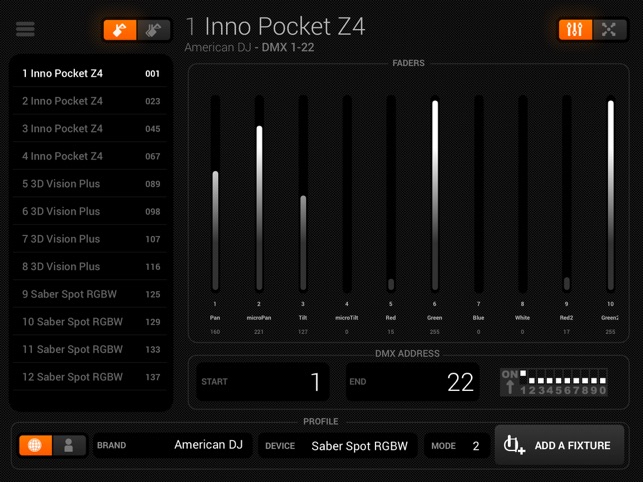This screenshot has height=482, width=643.
Task: Switch to the faders mixer view icon
Action: pyautogui.click(x=575, y=29)
